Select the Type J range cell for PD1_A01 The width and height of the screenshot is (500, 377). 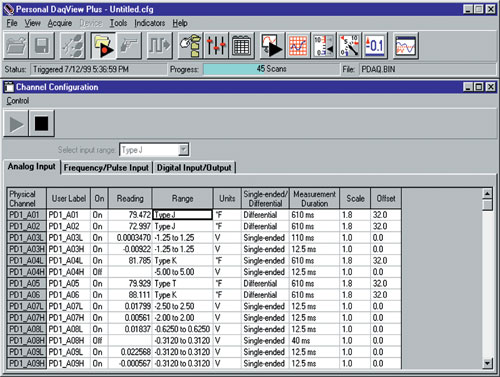pos(182,215)
